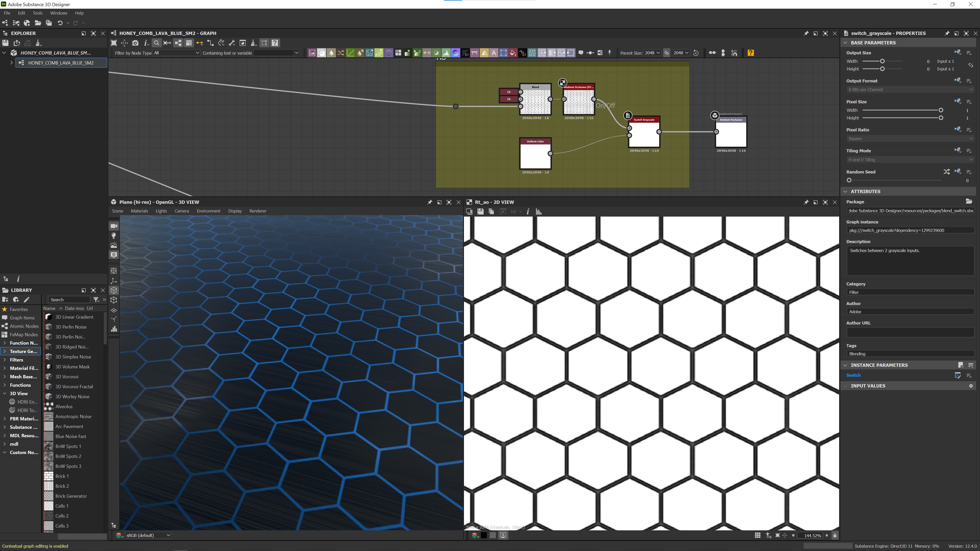Viewport: 980px width, 551px height.
Task: Select the Blend node creation icon
Action: (x=322, y=53)
